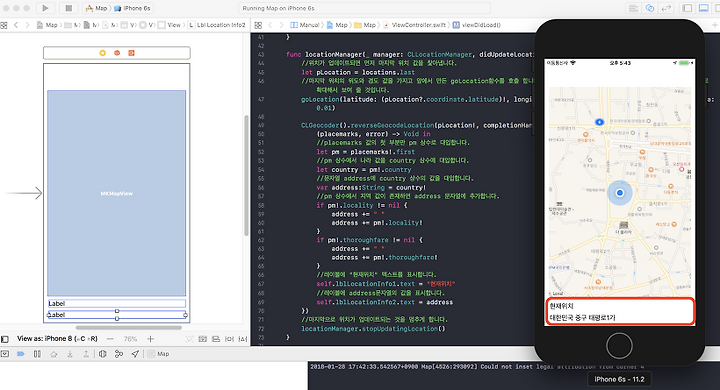Click the storyboard horizontal scrollbar
Image resolution: width=720 pixels, height=390 pixels.
[129, 328]
